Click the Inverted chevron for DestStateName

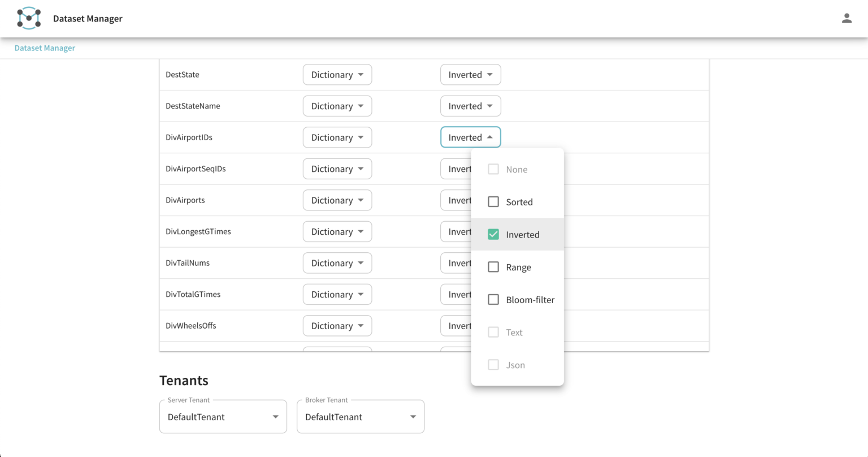[489, 106]
